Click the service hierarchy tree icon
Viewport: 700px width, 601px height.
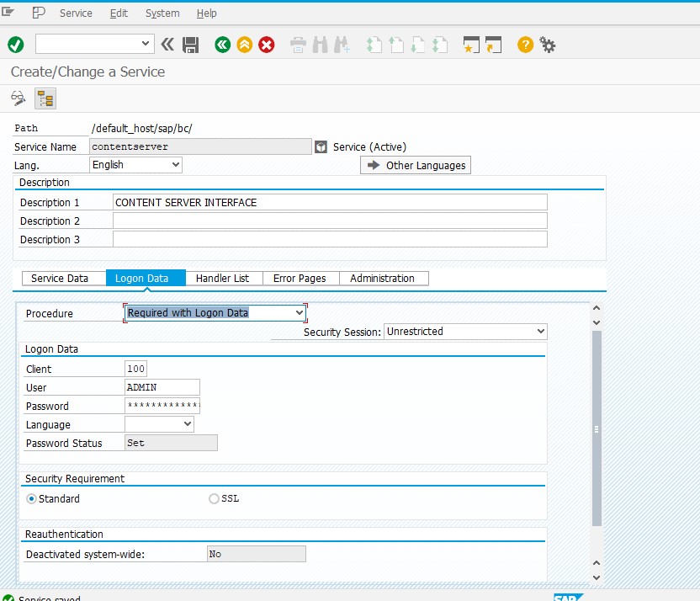pyautogui.click(x=45, y=98)
